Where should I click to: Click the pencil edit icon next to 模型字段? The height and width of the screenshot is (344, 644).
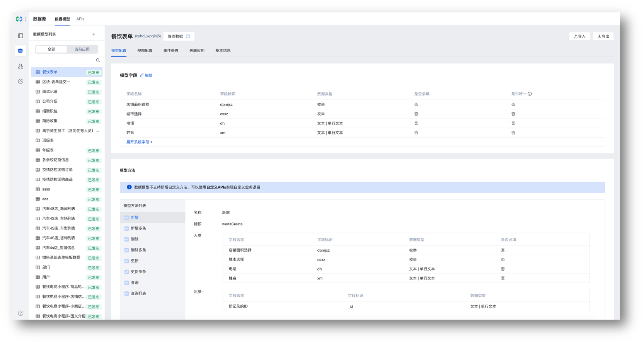(x=142, y=75)
